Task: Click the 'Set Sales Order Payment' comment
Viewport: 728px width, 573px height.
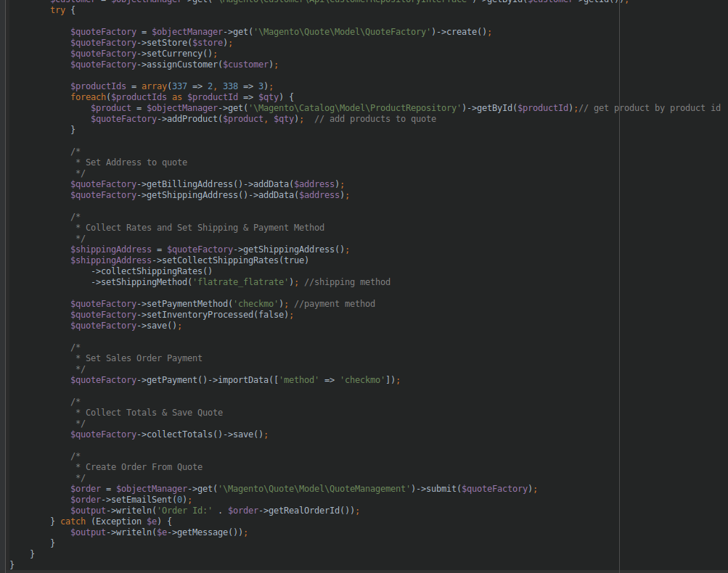Action: 144,358
